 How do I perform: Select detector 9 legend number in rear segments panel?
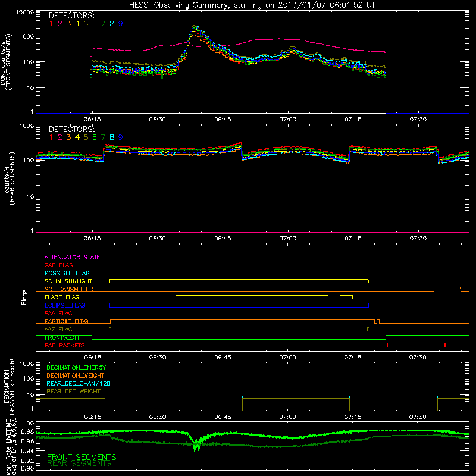tap(121, 137)
